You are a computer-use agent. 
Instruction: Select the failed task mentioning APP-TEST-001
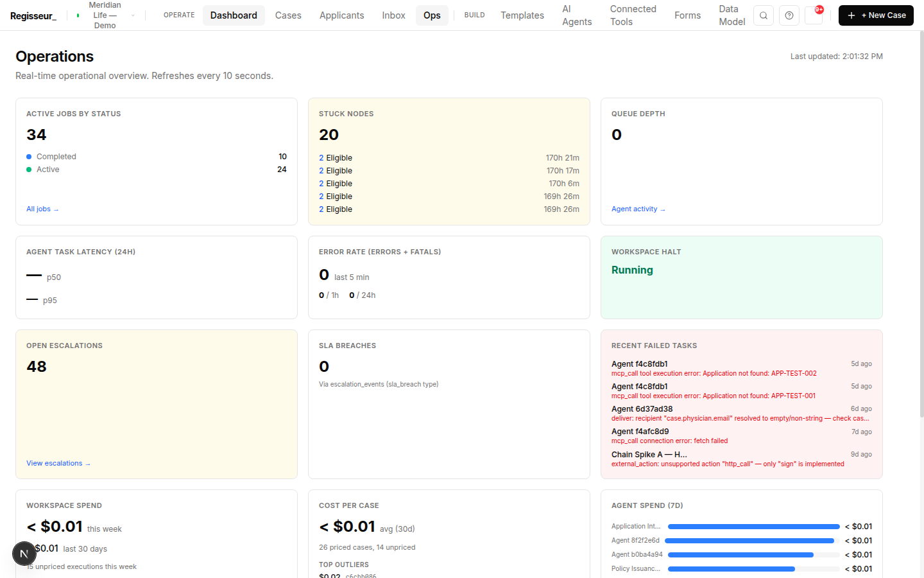742,391
